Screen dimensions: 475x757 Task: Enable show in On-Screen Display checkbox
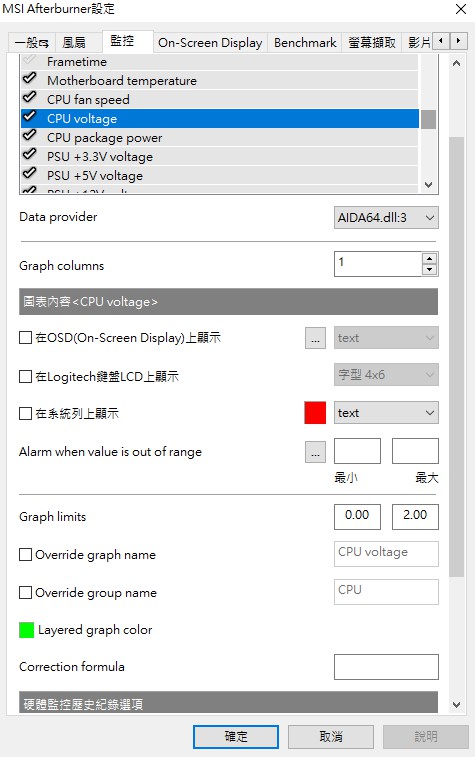tap(25, 337)
